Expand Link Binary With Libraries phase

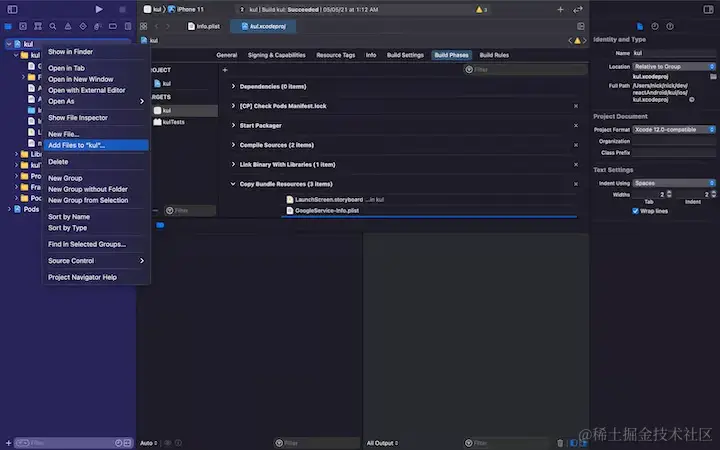tap(233, 164)
